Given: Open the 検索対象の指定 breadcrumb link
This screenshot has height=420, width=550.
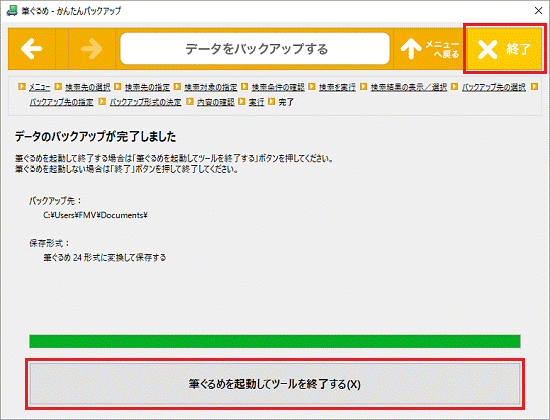Looking at the screenshot, I should (211, 87).
